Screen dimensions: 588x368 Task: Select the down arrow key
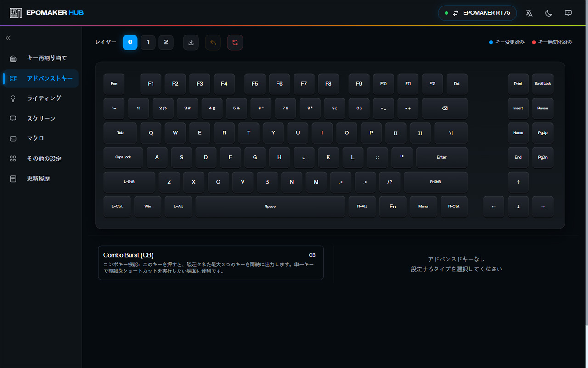tap(518, 207)
